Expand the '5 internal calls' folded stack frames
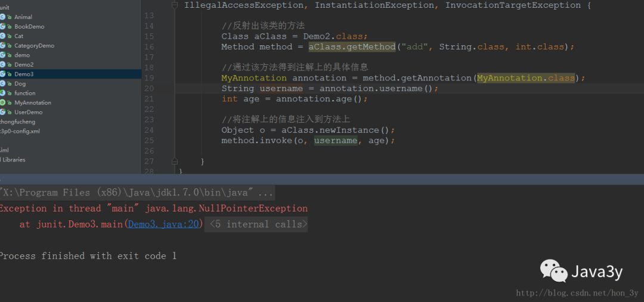The image size is (644, 302). click(x=256, y=225)
